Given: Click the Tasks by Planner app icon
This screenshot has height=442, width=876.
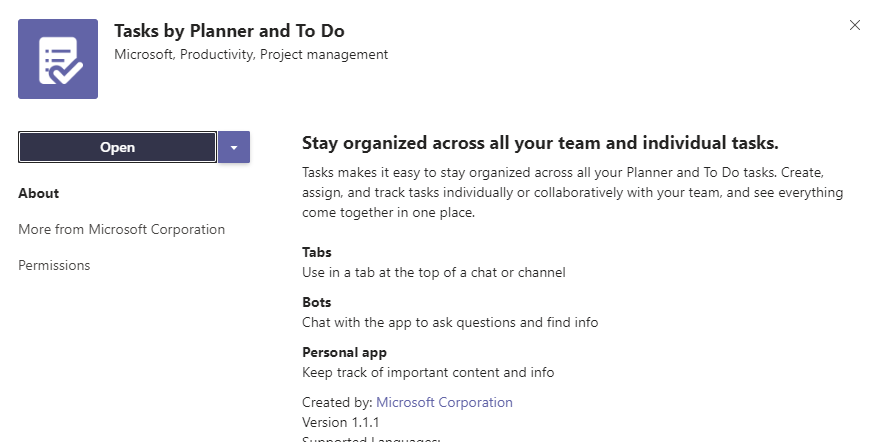Looking at the screenshot, I should tap(58, 59).
